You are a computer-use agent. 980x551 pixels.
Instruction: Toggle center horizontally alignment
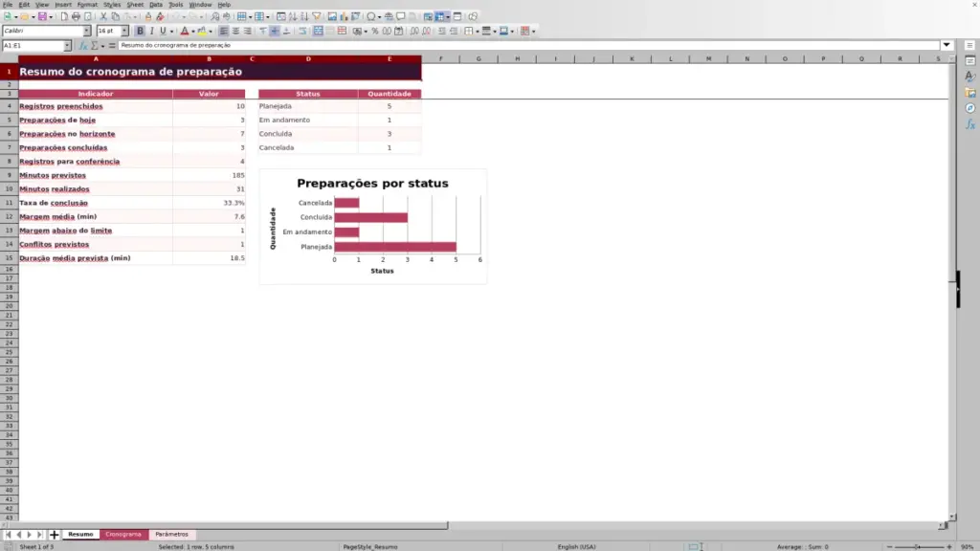pyautogui.click(x=235, y=31)
